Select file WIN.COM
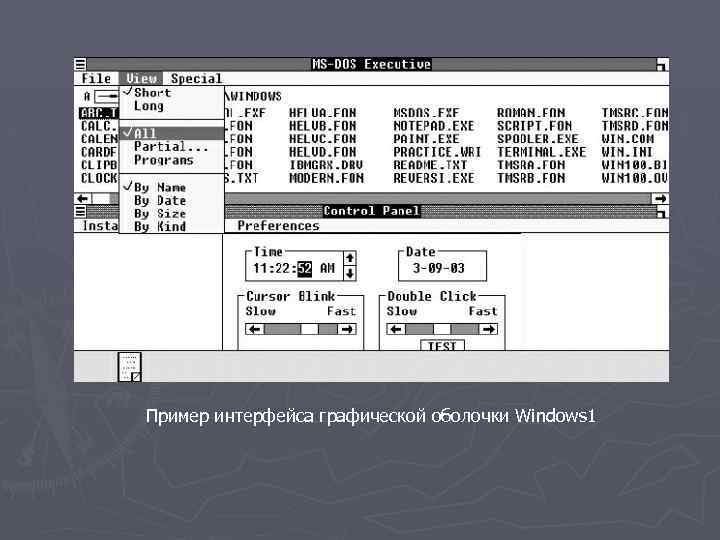The width and height of the screenshot is (720, 540). tap(628, 139)
